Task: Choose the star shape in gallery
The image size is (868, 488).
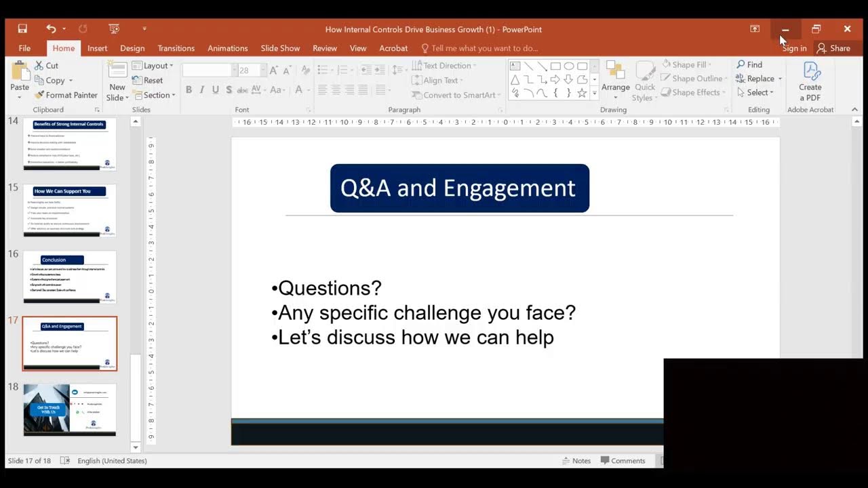Action: tap(582, 93)
